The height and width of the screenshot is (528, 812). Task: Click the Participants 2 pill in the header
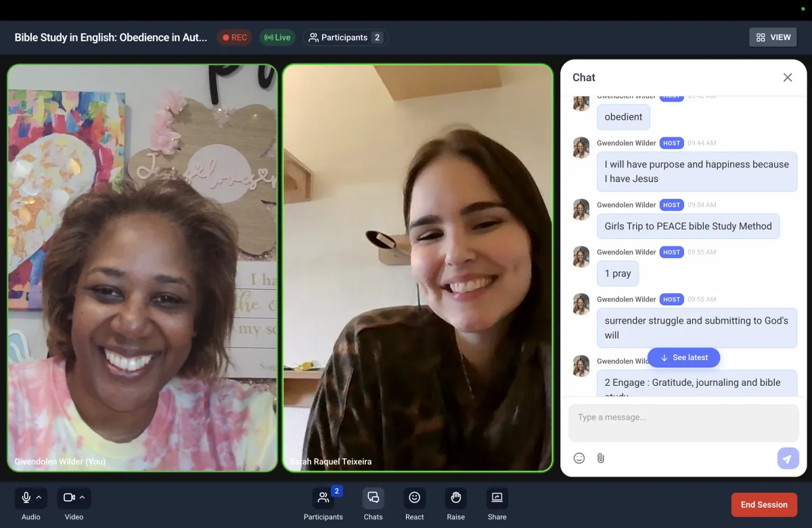[346, 38]
